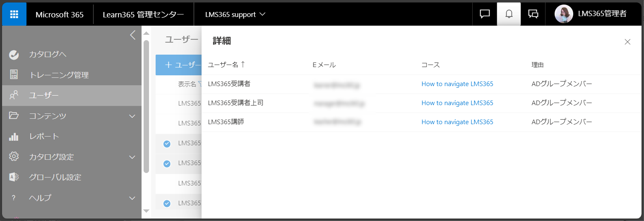Screen dimensions: 644x221
Task: Expand the コンテンツ chevron
Action: coord(132,116)
